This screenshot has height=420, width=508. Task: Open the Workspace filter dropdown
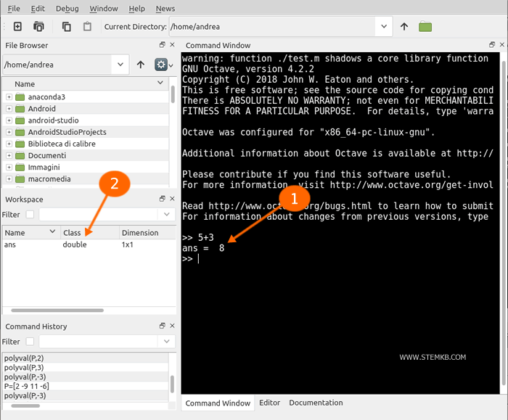[x=167, y=215]
